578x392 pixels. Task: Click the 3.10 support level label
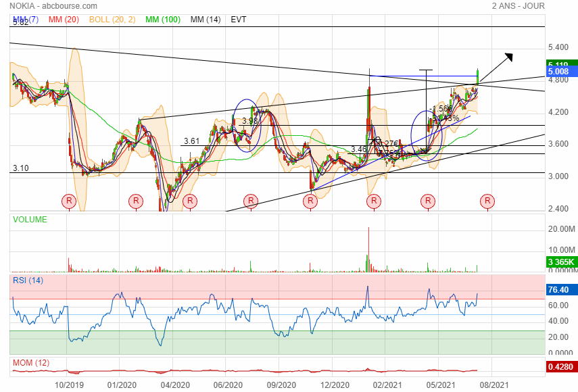pyautogui.click(x=21, y=168)
